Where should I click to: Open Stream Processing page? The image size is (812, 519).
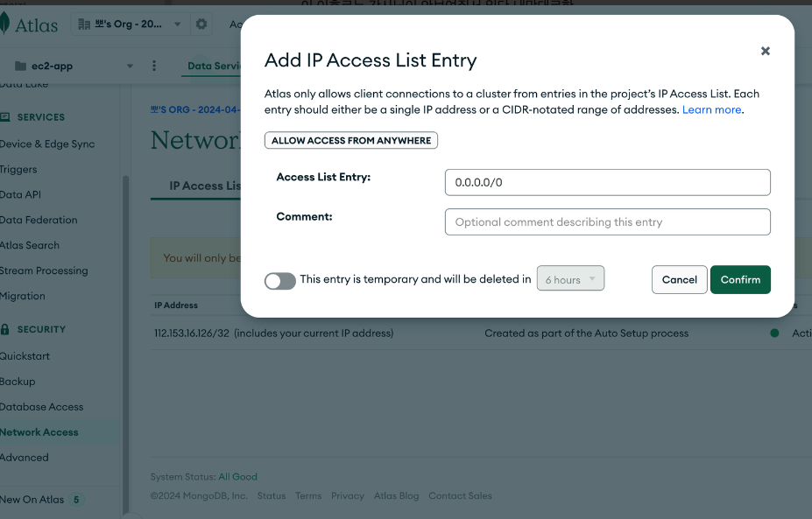click(x=44, y=270)
